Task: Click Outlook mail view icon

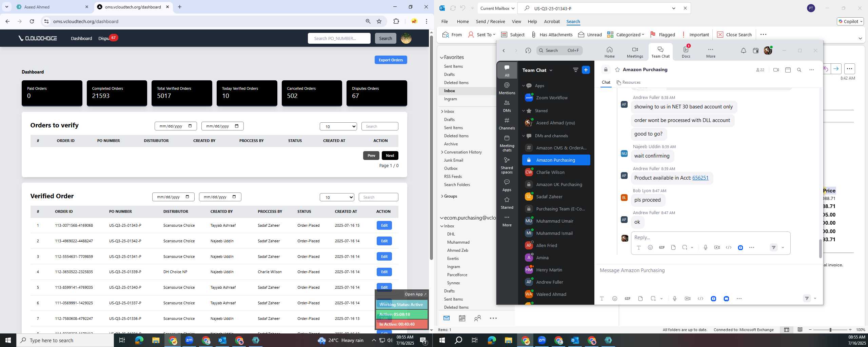Action: [447, 318]
